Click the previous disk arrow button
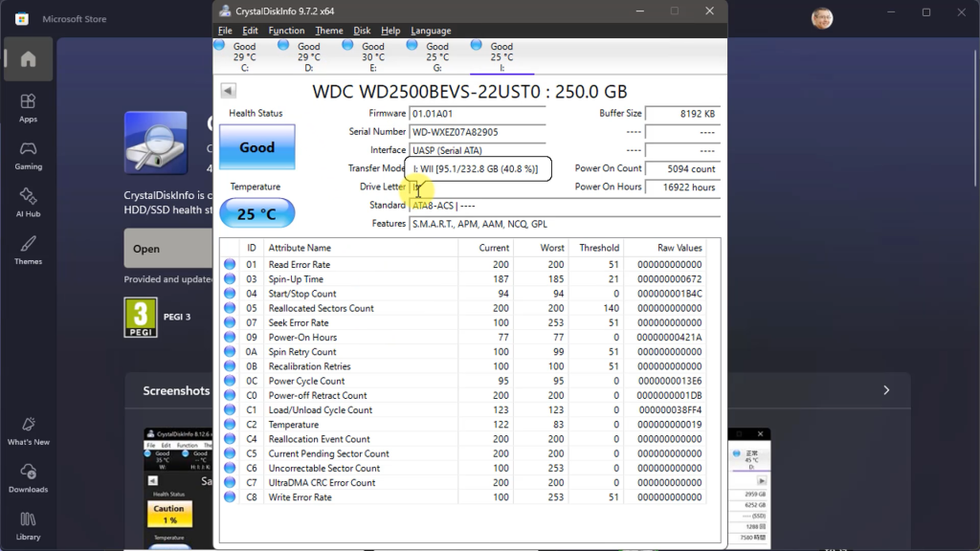 pos(228,91)
